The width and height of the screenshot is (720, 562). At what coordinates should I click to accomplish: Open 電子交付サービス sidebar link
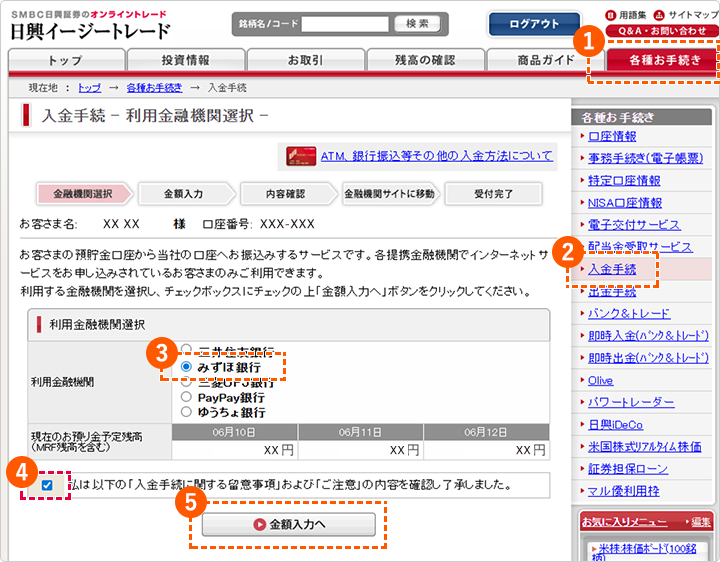[634, 225]
